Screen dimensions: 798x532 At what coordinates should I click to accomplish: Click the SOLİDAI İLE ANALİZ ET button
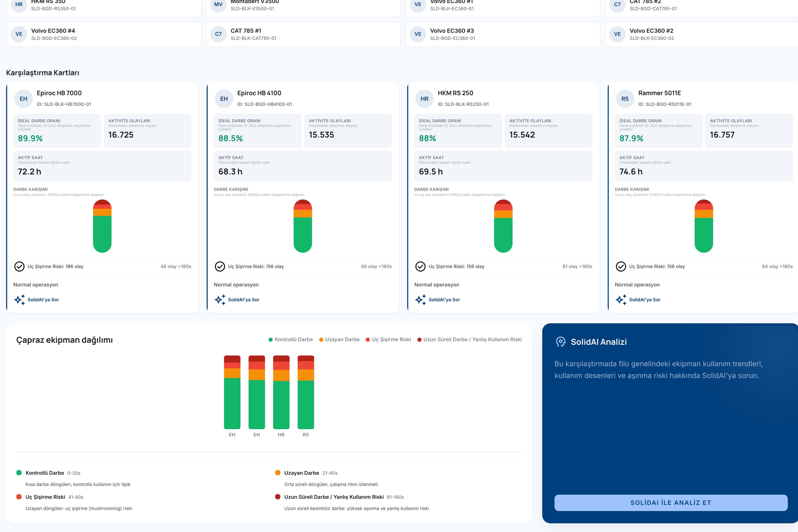tap(671, 503)
